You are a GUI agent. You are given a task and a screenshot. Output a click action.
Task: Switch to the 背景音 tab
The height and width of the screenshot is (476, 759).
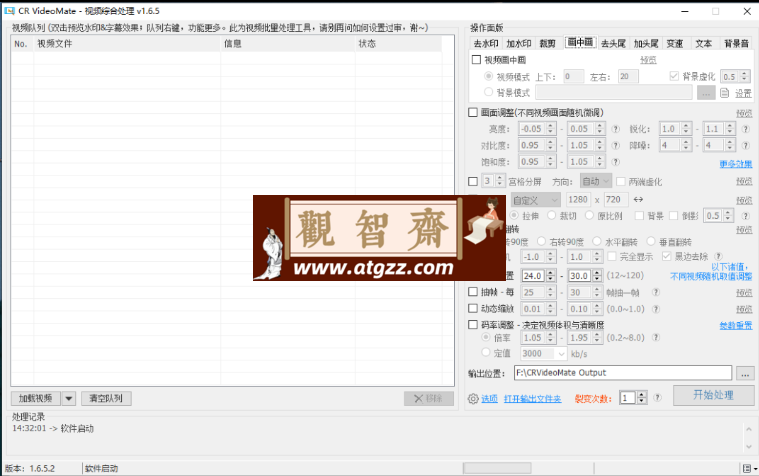pyautogui.click(x=736, y=44)
